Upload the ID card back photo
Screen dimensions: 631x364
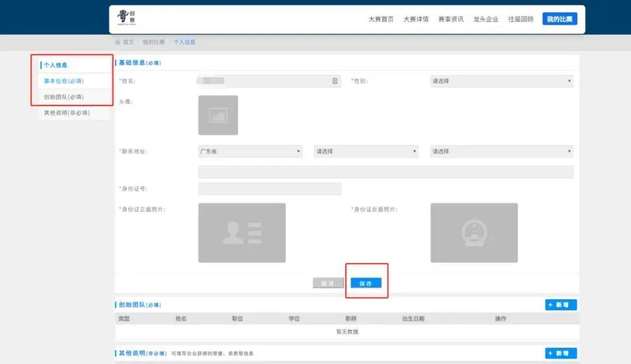click(x=474, y=233)
